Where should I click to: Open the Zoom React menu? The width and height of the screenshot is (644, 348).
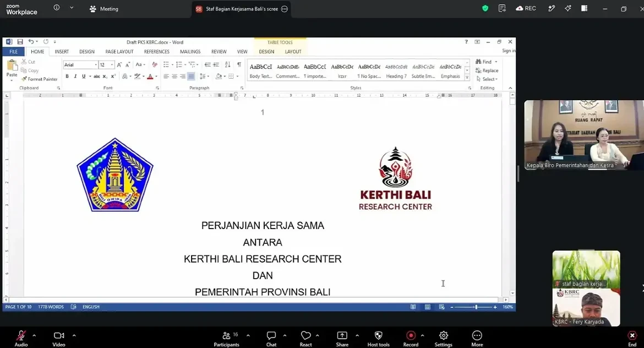[305, 339]
